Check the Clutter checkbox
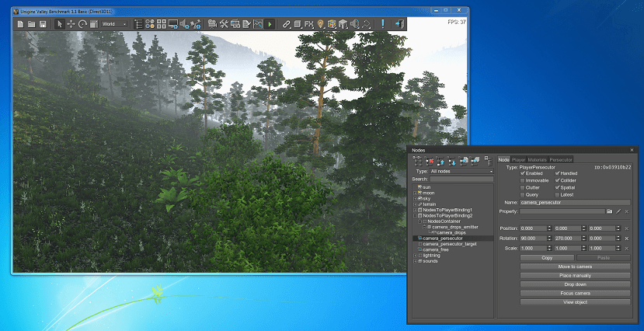 click(523, 188)
